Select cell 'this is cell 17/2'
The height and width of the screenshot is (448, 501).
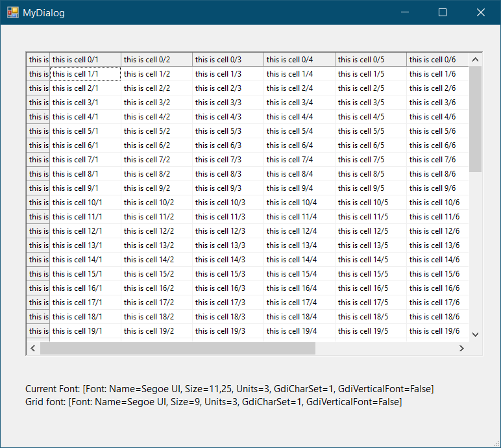[x=156, y=303]
